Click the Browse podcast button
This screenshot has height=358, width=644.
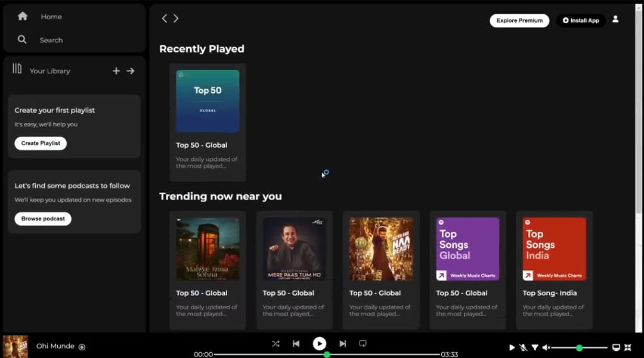(x=43, y=219)
